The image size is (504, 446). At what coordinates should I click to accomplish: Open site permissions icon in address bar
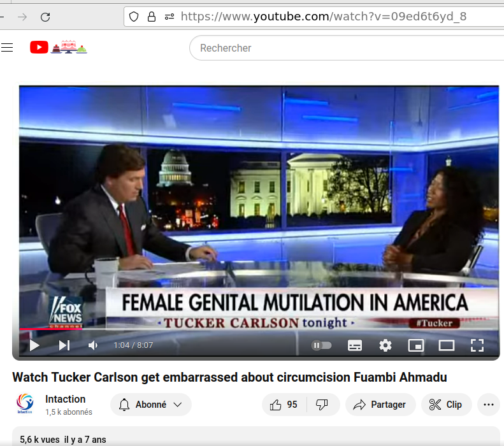(169, 17)
